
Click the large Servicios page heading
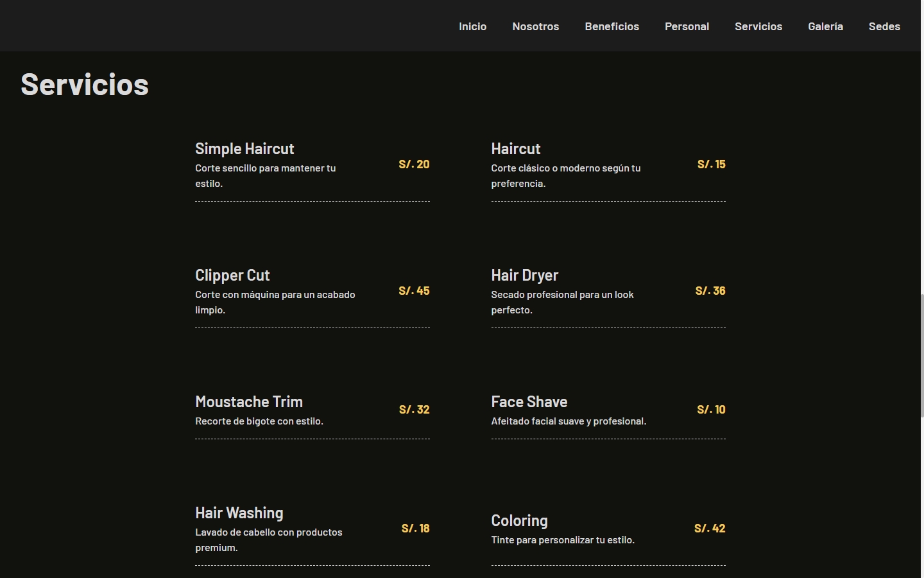click(x=85, y=85)
